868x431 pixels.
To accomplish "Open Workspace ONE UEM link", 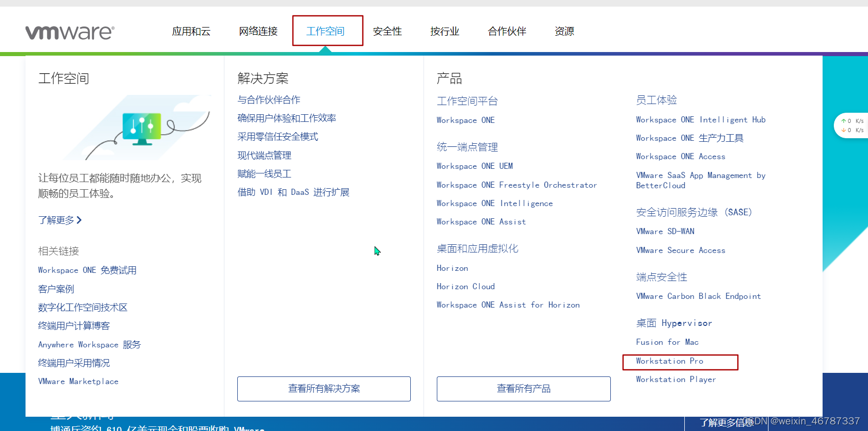I will coord(475,166).
